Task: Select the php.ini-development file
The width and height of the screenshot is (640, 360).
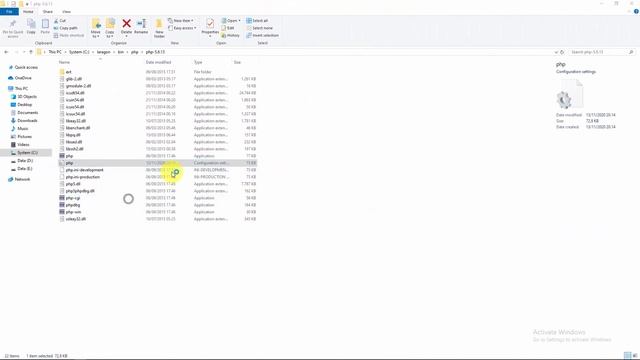Action: [84, 170]
